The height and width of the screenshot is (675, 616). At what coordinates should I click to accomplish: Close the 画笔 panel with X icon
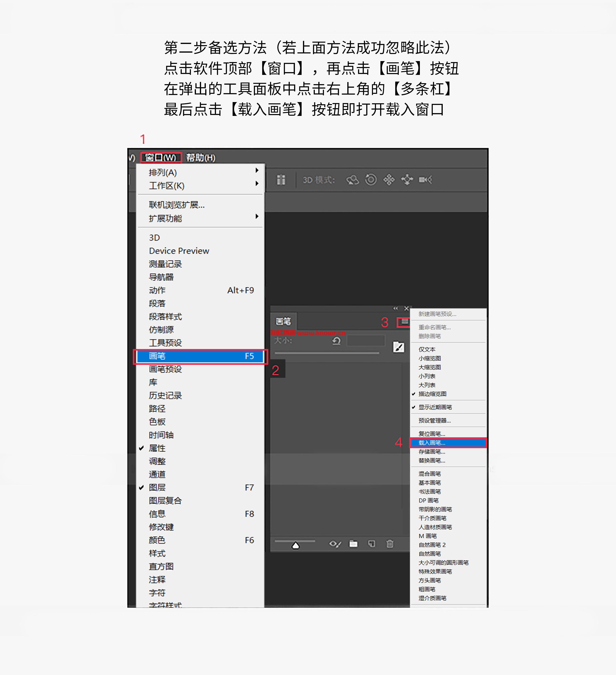(406, 308)
